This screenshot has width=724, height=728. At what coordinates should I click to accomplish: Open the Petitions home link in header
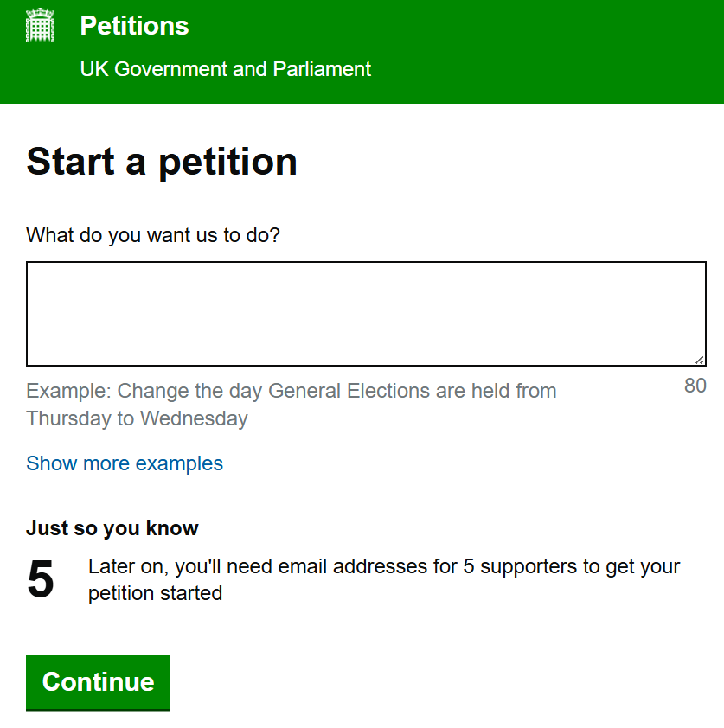(134, 26)
